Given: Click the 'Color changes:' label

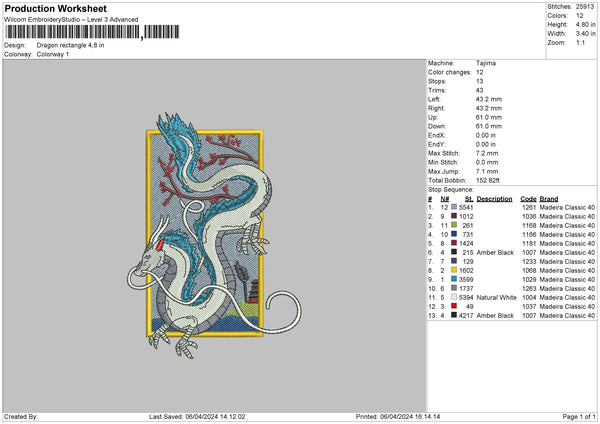Looking at the screenshot, I should pos(450,72).
